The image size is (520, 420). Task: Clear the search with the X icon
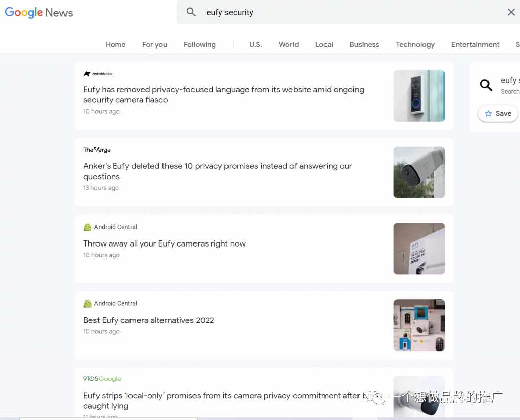click(x=511, y=12)
